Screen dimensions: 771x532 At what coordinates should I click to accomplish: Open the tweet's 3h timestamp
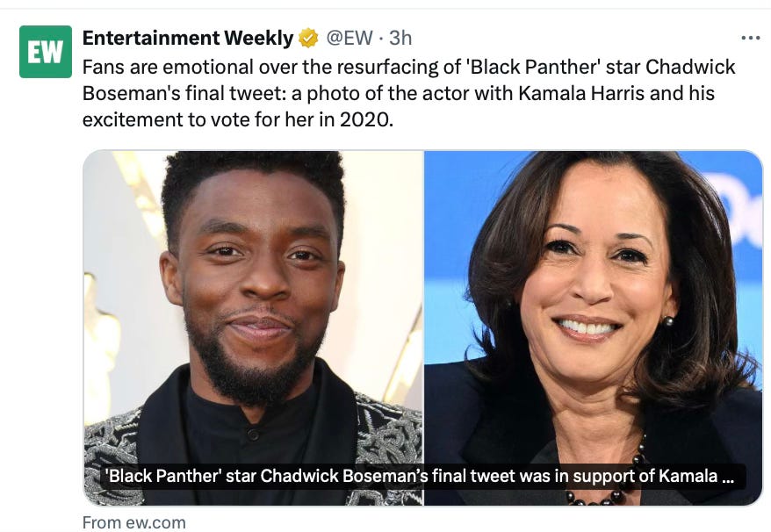pos(401,38)
